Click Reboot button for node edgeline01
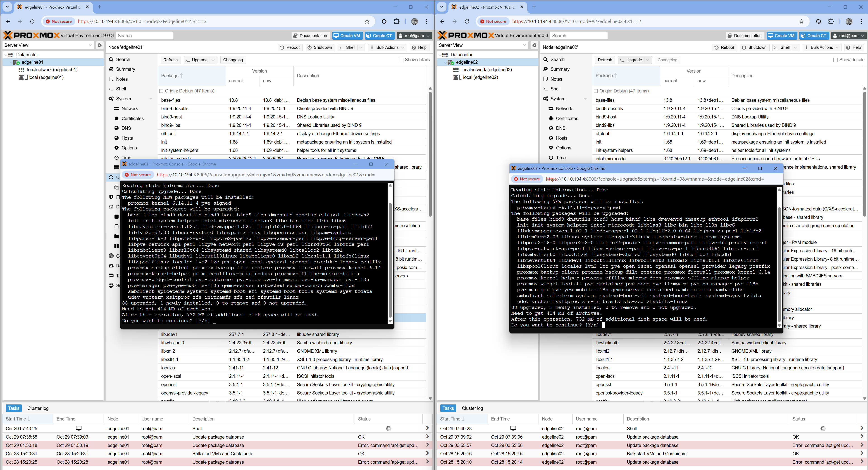868x470 pixels. (x=290, y=47)
